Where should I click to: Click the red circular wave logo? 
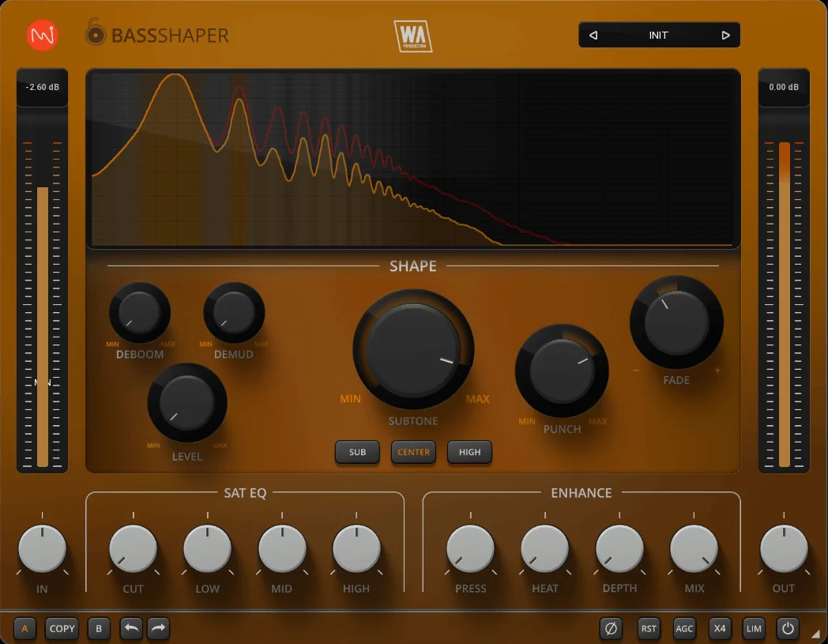coord(42,34)
